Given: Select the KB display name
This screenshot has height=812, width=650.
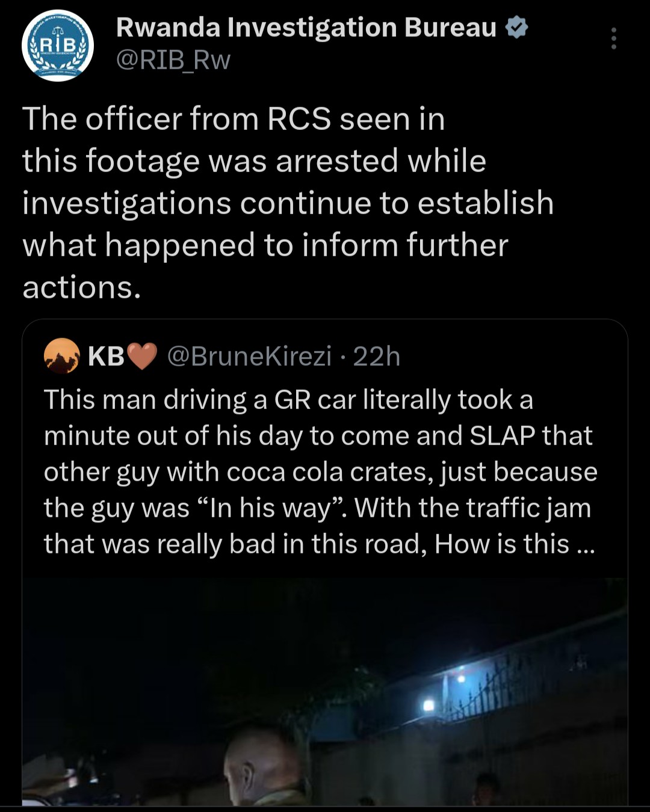Looking at the screenshot, I should point(106,356).
